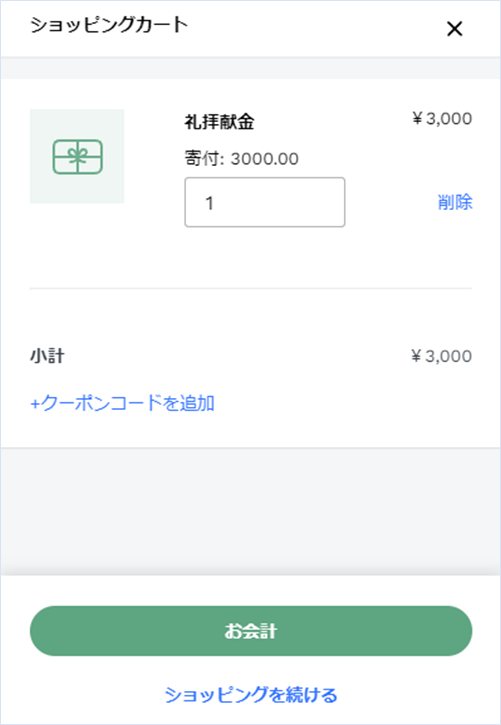The image size is (501, 725).
Task: Click the item price ¥3,000 beside 礼拝献金
Action: [x=442, y=118]
